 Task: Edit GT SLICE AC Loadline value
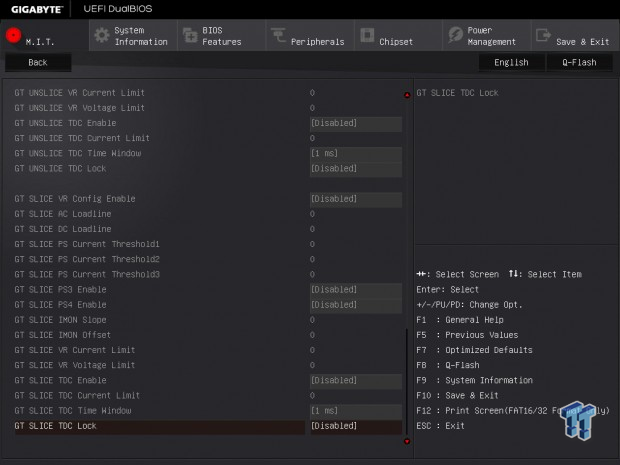tap(312, 214)
